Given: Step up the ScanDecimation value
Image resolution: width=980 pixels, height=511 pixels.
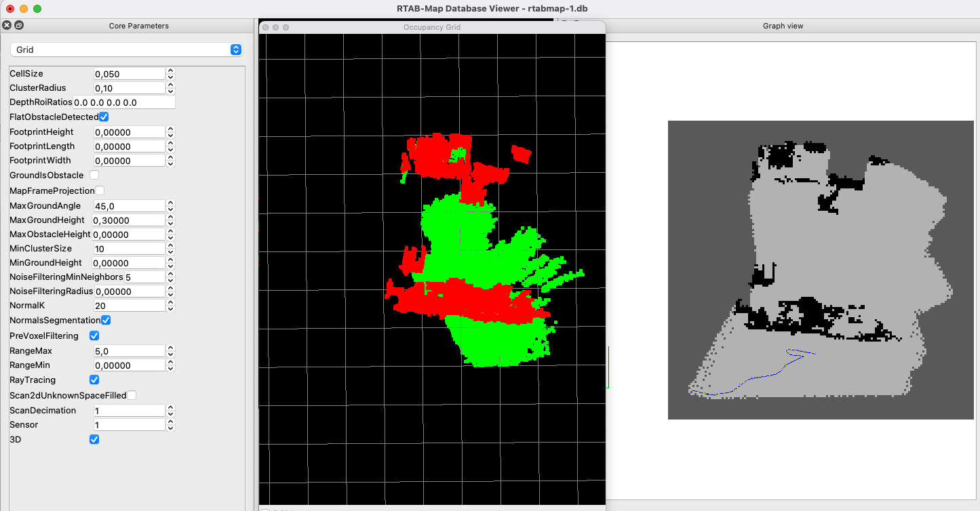Looking at the screenshot, I should [170, 407].
